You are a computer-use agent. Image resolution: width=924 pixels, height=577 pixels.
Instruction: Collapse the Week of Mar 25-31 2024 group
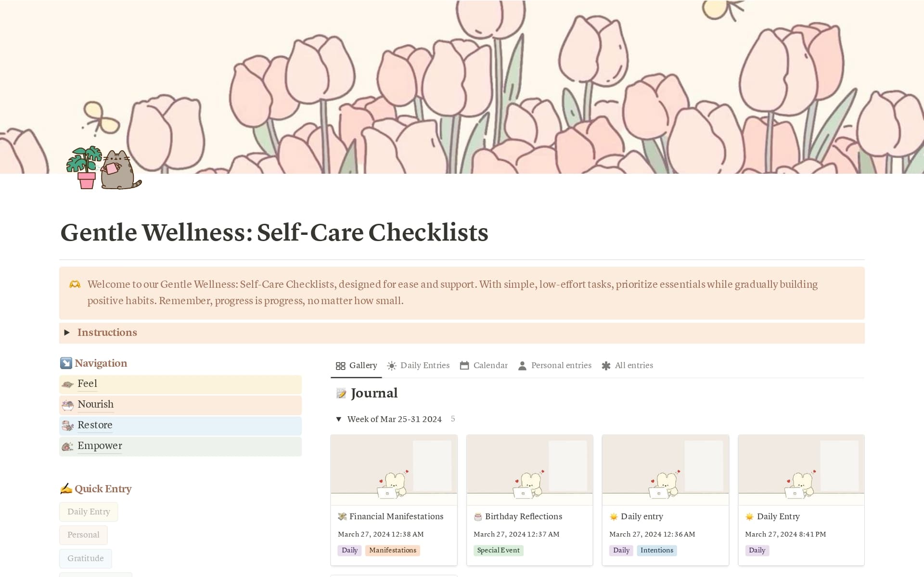(x=339, y=419)
